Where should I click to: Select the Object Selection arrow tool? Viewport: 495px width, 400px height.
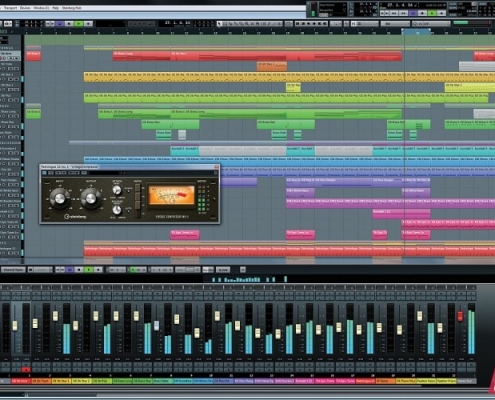pyautogui.click(x=219, y=24)
